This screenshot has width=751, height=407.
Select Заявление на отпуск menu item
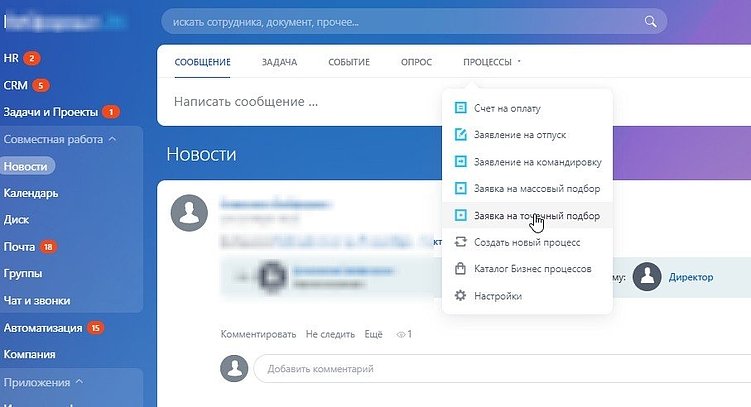coord(527,135)
